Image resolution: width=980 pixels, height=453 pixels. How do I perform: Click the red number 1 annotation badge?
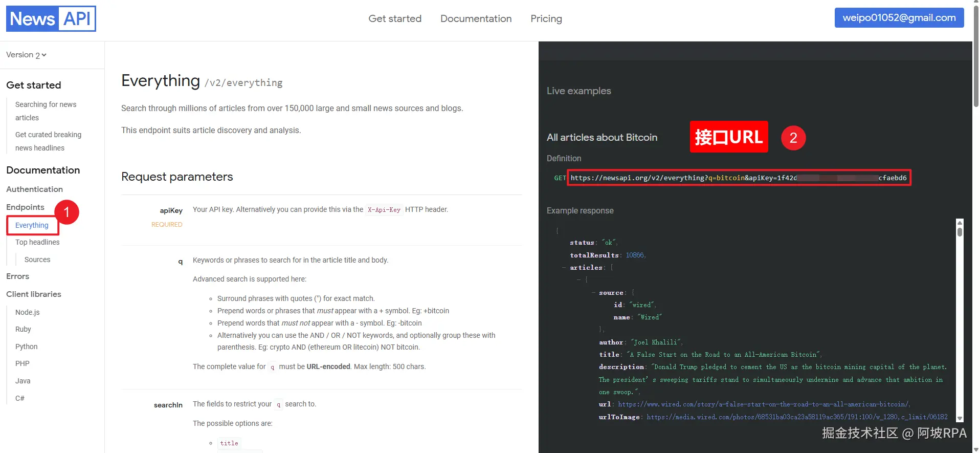pos(66,212)
